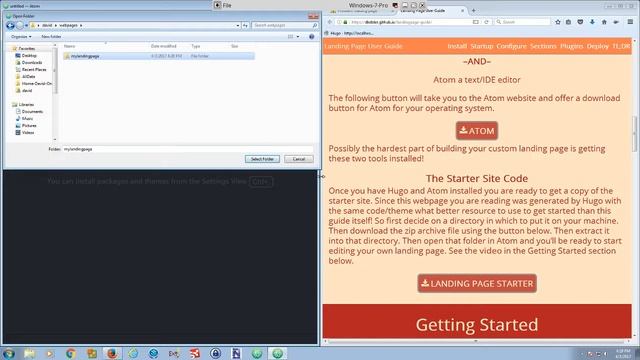Screen dimensions: 640x360
Task: Switch to the first Firefox tab
Action: 360,11
